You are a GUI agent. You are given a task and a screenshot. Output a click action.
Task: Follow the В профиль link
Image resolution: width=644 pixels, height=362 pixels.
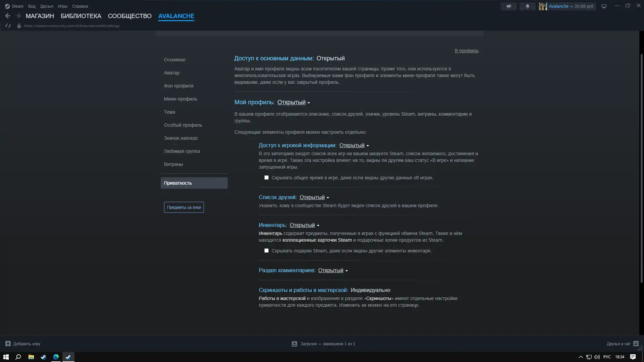click(466, 51)
